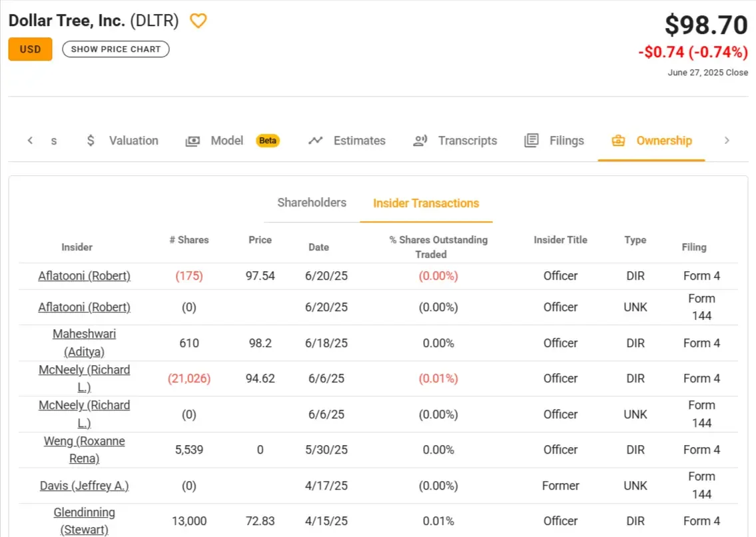The image size is (756, 537).
Task: Click the Transcripts speaker icon
Action: click(x=420, y=141)
